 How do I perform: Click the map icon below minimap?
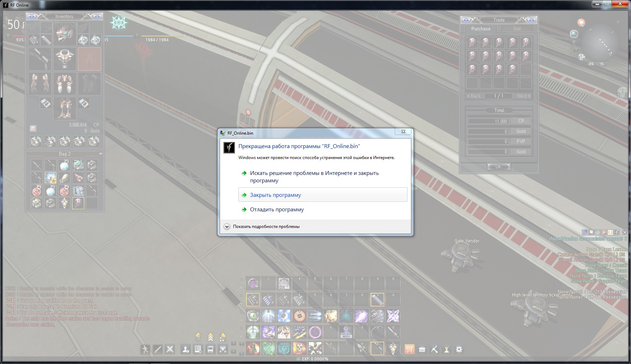(x=582, y=57)
